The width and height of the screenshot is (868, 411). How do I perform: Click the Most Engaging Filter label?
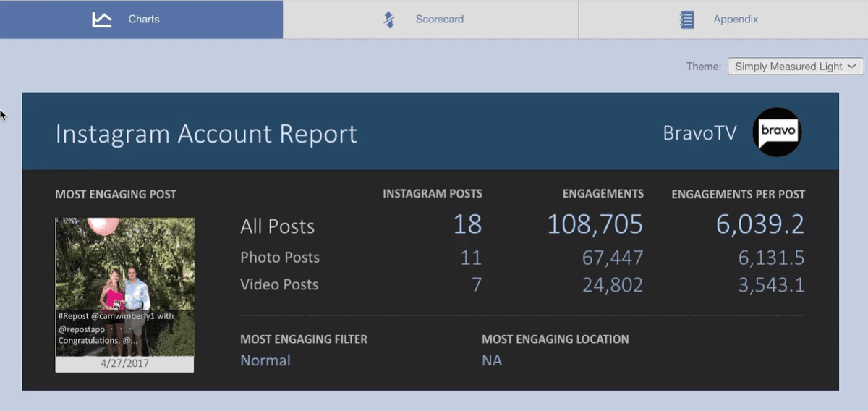304,339
